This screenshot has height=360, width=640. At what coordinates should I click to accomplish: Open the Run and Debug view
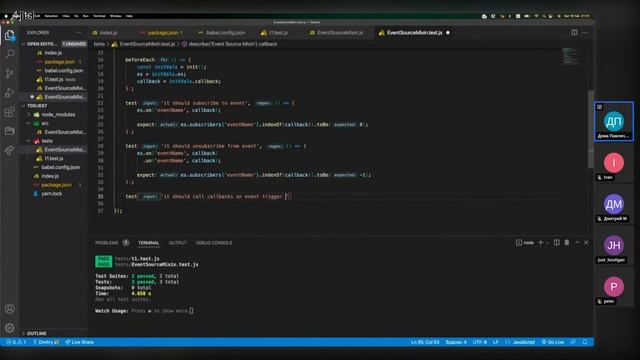point(10,93)
